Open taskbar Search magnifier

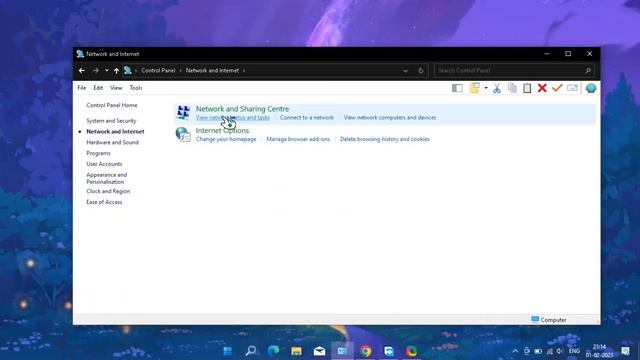tap(251, 351)
